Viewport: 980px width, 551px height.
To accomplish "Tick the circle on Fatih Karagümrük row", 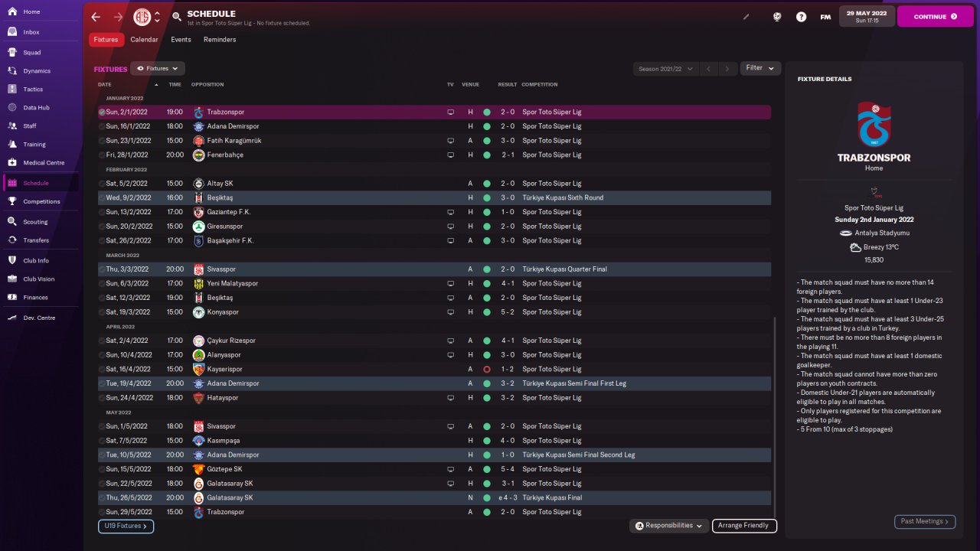I will click(x=102, y=141).
